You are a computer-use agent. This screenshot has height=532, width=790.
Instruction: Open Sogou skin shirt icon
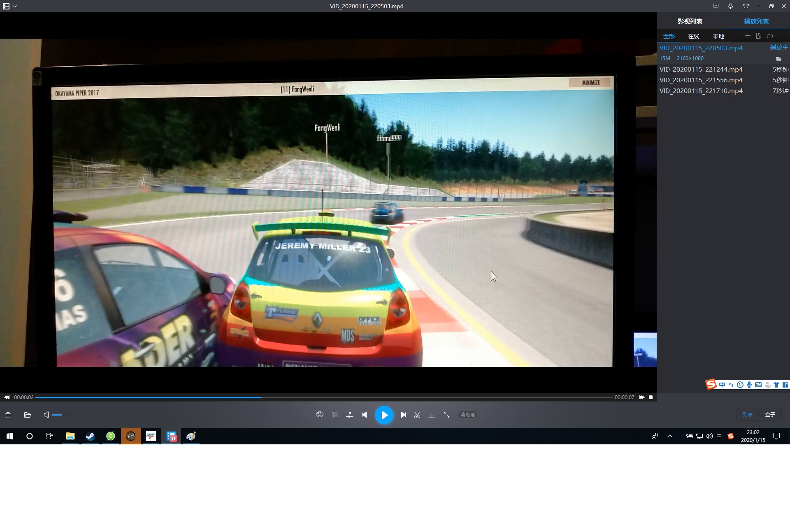(776, 385)
